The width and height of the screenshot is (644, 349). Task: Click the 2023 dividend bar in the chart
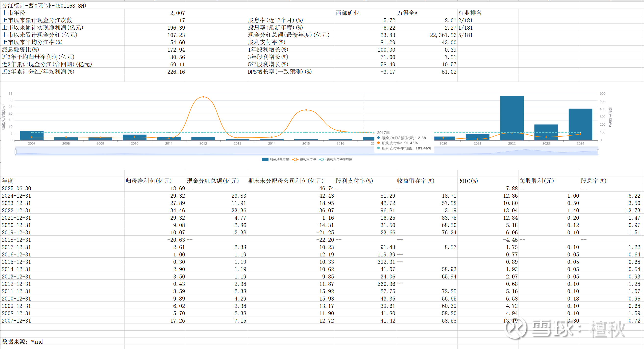click(x=546, y=132)
